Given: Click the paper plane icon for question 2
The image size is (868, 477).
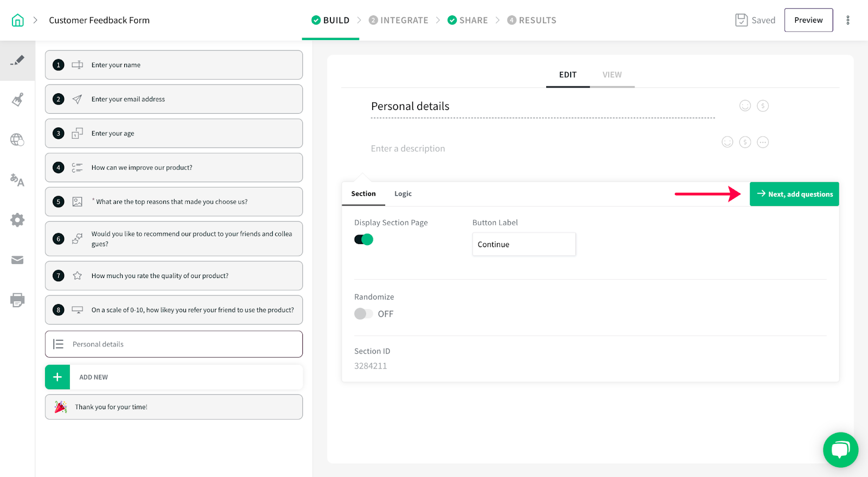Looking at the screenshot, I should (x=78, y=99).
